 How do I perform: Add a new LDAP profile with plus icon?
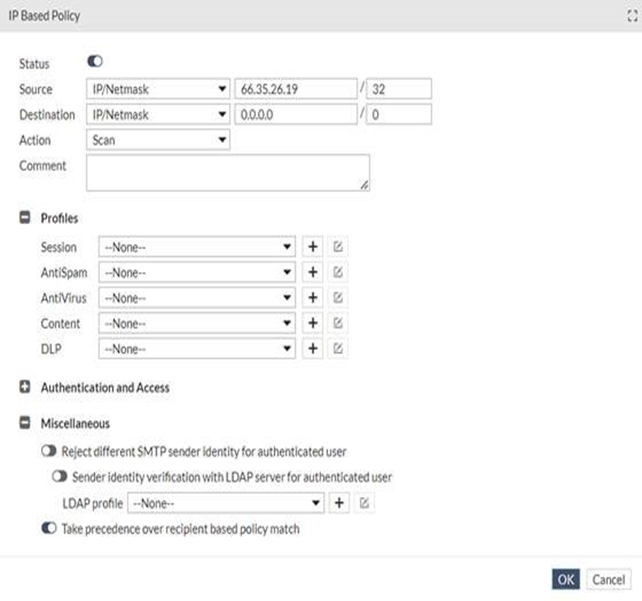pyautogui.click(x=340, y=503)
